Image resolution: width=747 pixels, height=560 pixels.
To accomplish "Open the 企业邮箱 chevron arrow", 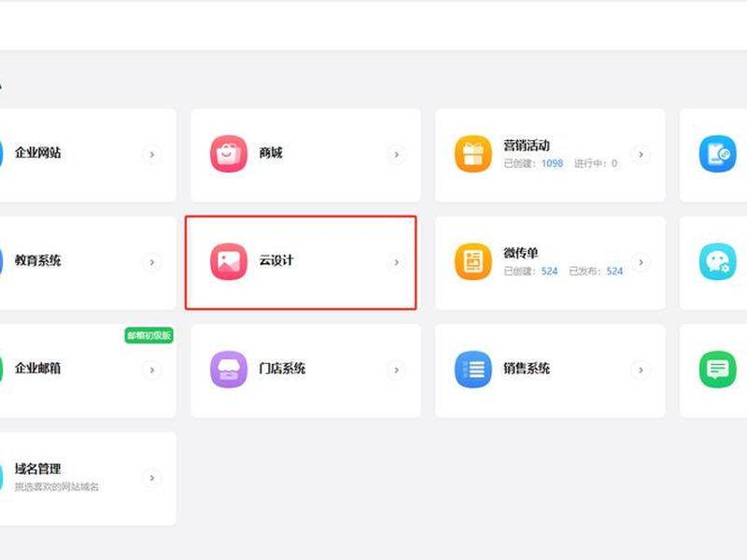I will [x=152, y=370].
